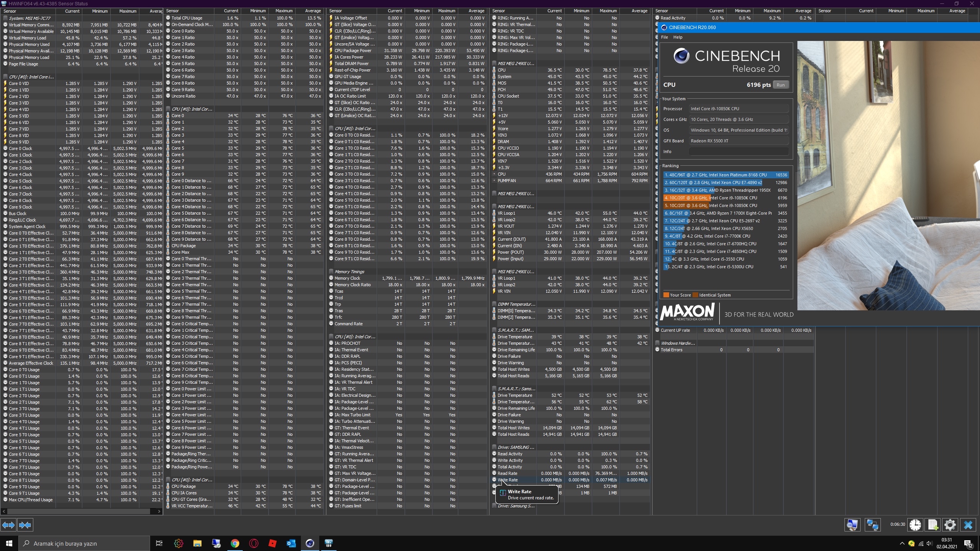Select the Vcore sensor row
The image size is (980, 551).
[570, 129]
